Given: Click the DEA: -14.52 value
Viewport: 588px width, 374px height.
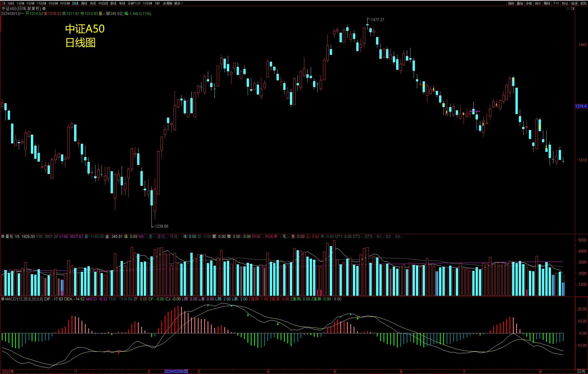Looking at the screenshot, I should point(74,299).
